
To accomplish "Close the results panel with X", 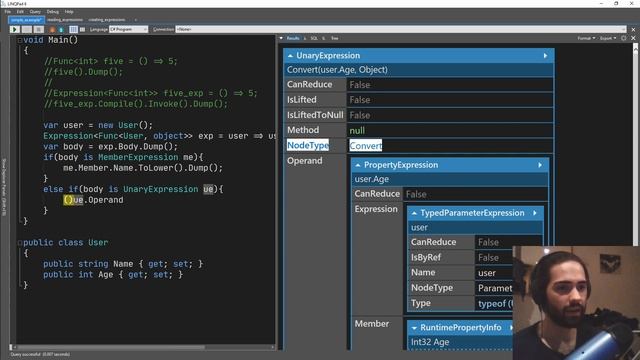I will click(633, 38).
